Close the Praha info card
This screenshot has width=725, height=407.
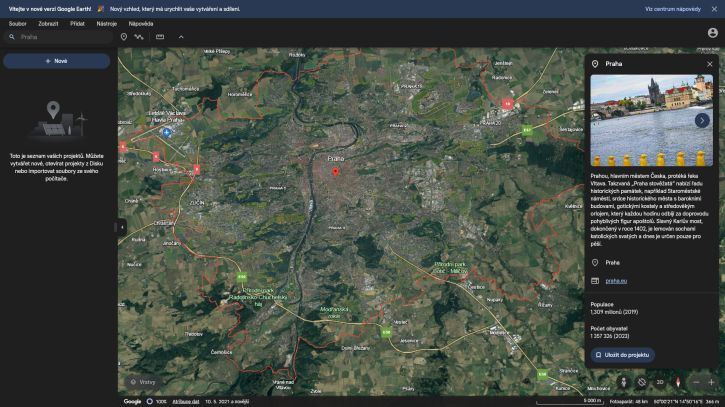[x=710, y=64]
